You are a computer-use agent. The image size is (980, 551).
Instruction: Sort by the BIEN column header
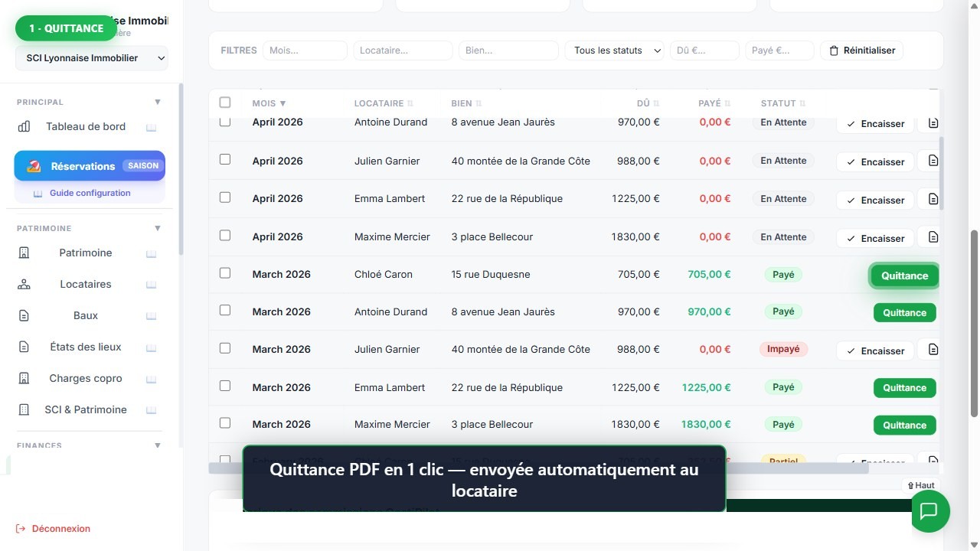(x=466, y=103)
